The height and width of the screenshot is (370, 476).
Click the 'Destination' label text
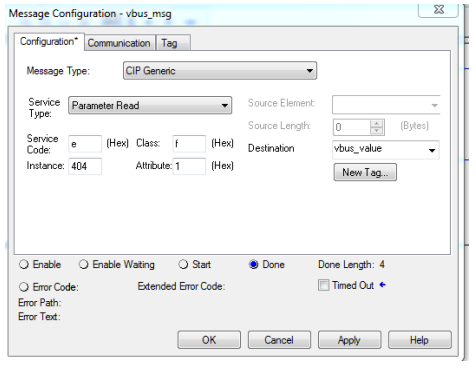(x=271, y=148)
